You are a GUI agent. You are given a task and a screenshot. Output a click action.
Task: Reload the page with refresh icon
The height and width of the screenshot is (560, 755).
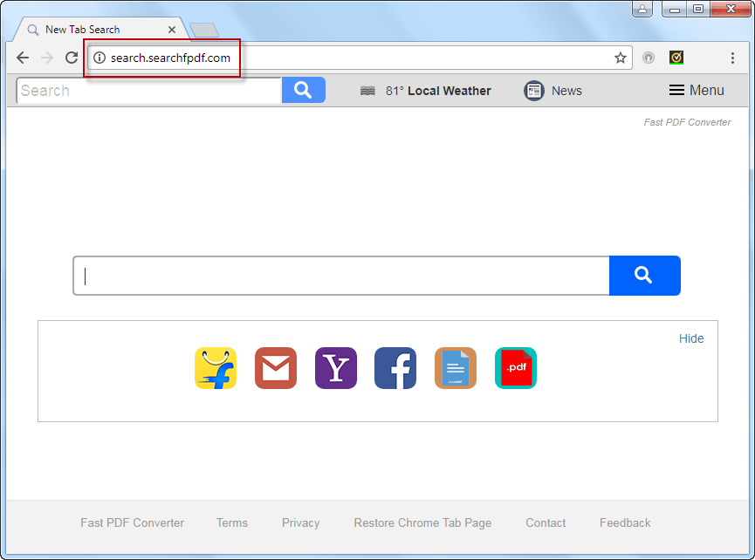coord(72,58)
